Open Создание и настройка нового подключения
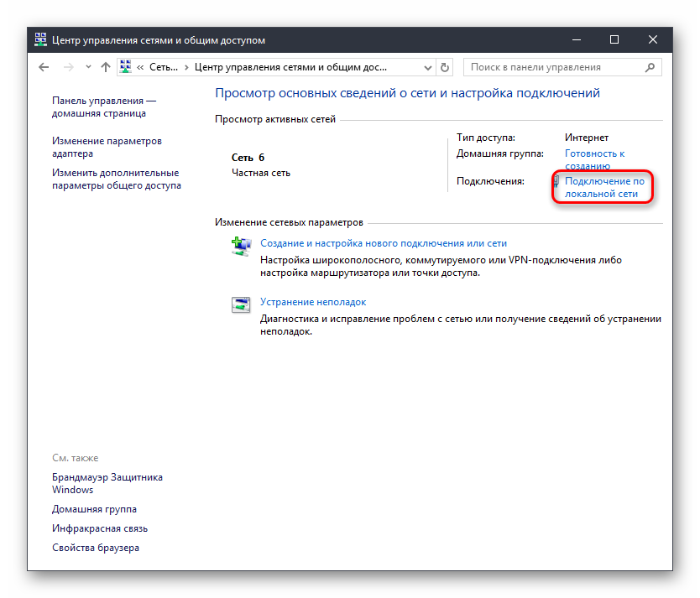 (384, 243)
